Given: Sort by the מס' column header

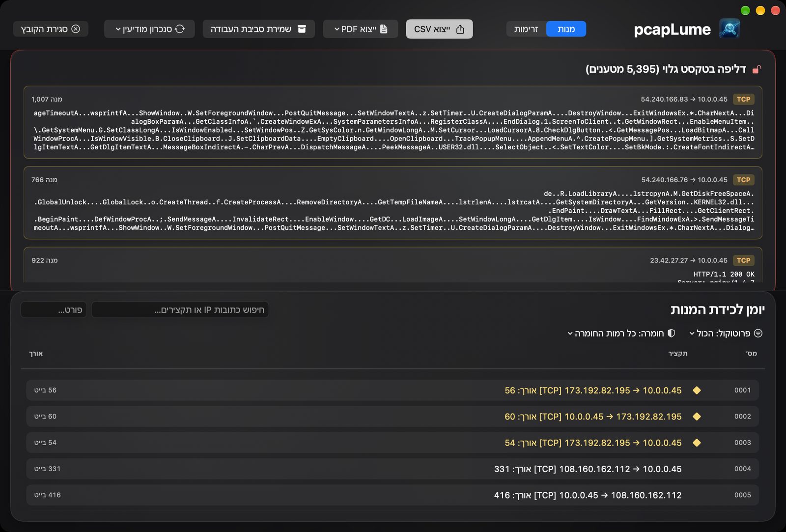Looking at the screenshot, I should click(x=752, y=353).
